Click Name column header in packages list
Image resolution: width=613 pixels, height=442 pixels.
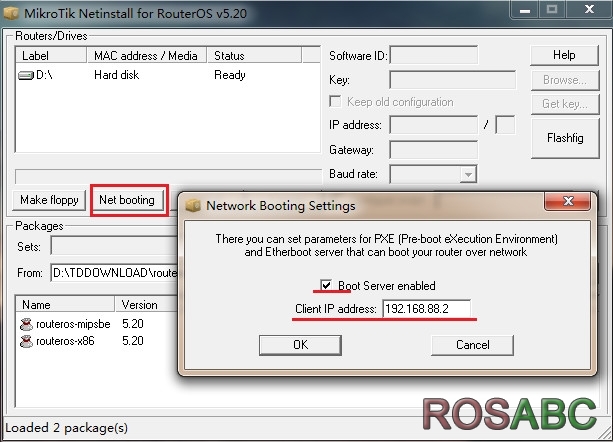tap(65, 304)
